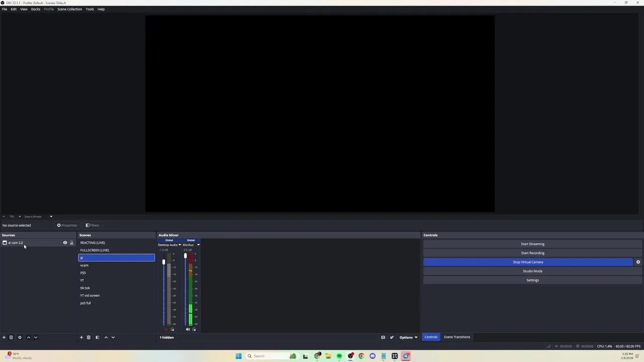Open preview scale dropdown arrow

51,217
